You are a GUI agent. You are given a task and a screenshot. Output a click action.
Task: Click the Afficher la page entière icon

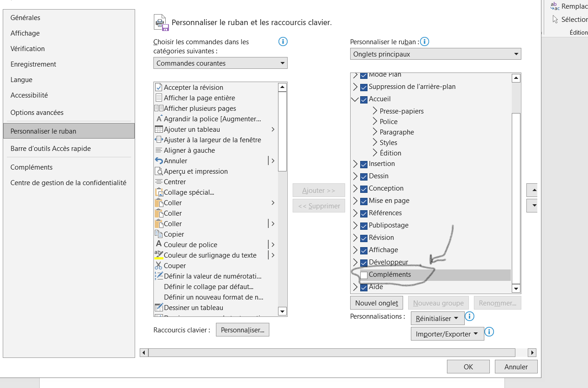[x=159, y=98]
